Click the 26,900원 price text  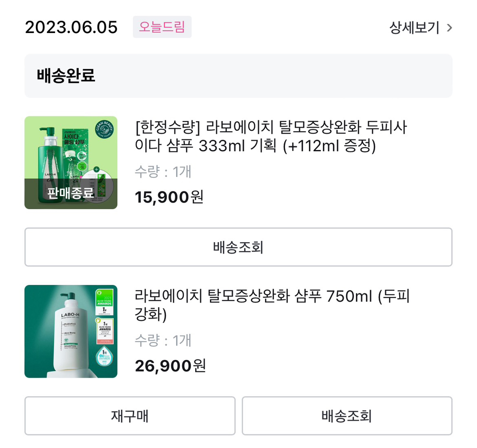168,366
